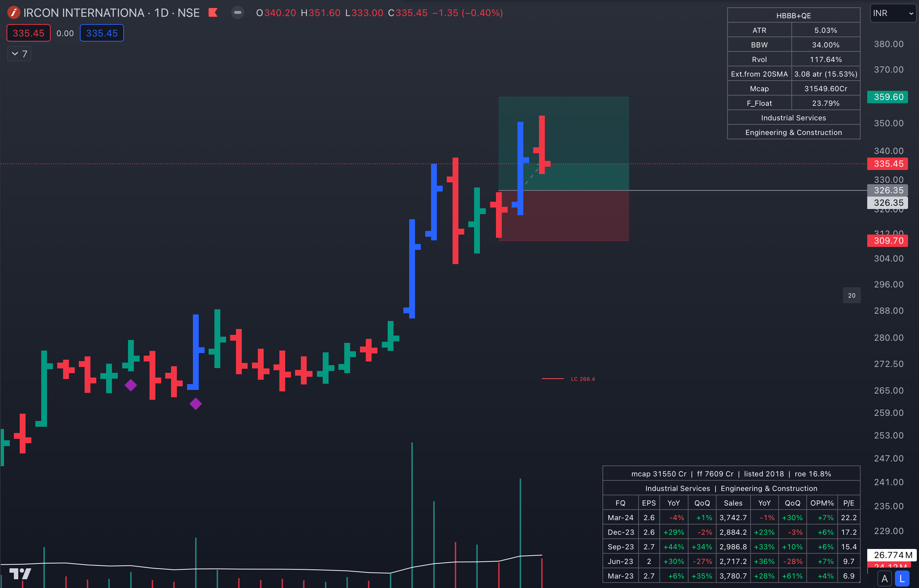Click the entry price label 326.35

tap(887, 190)
